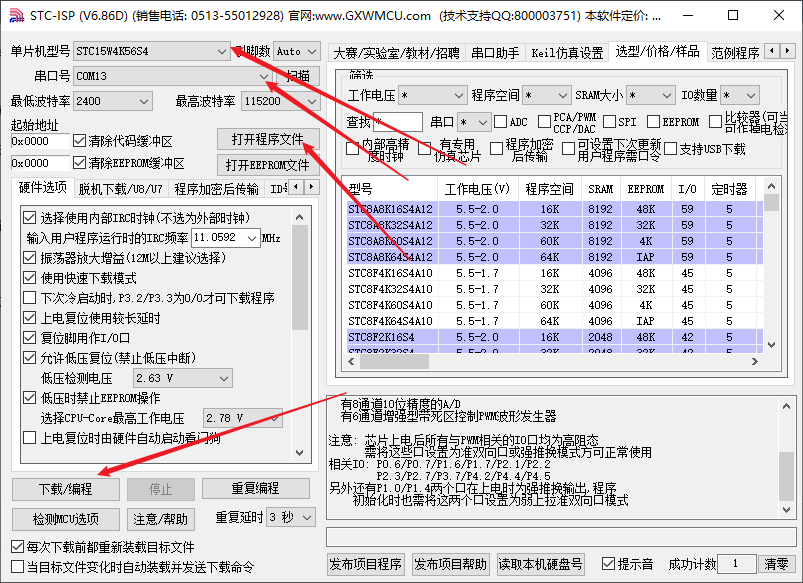Viewport: 803px width, 583px height.
Task: Click the up arrow of info text scrollbar
Action: click(787, 406)
